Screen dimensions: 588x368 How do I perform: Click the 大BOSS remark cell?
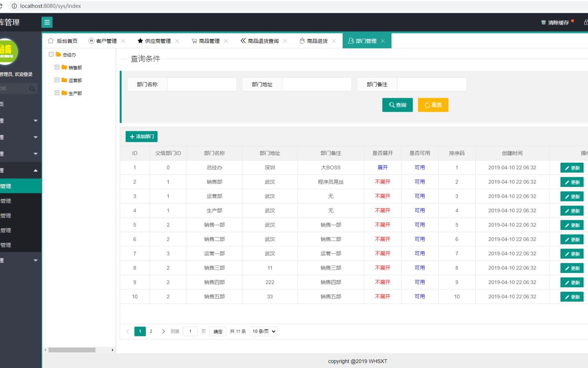331,167
